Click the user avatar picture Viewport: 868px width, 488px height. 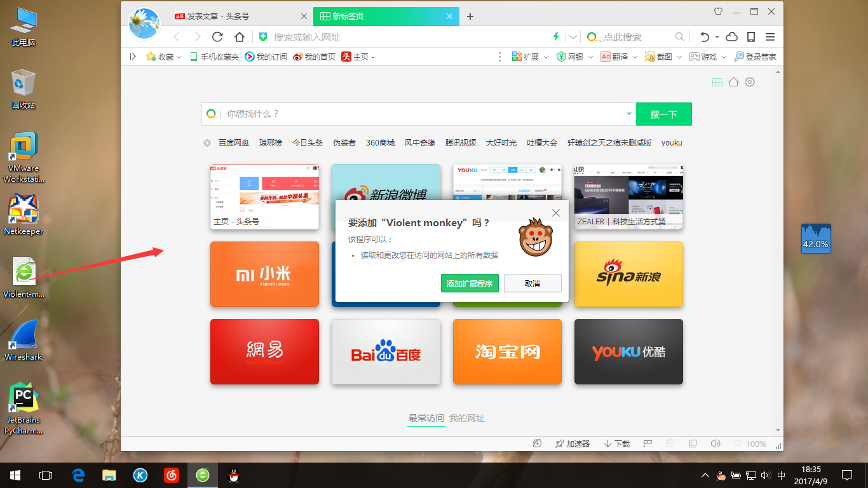click(x=144, y=24)
